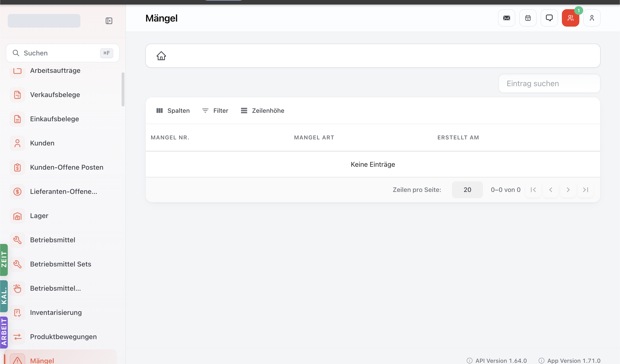Click the API Version 1.64.0 text
Image resolution: width=620 pixels, height=364 pixels.
pos(501,361)
